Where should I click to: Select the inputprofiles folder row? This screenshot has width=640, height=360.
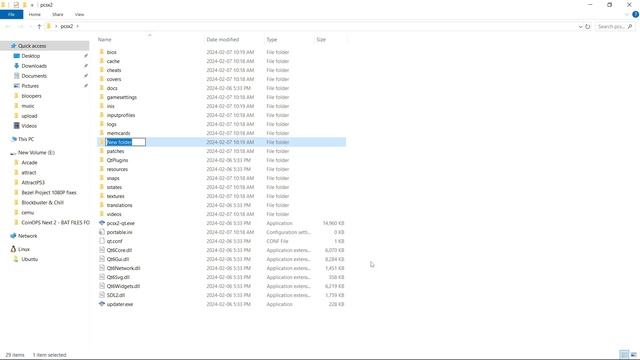(x=222, y=115)
